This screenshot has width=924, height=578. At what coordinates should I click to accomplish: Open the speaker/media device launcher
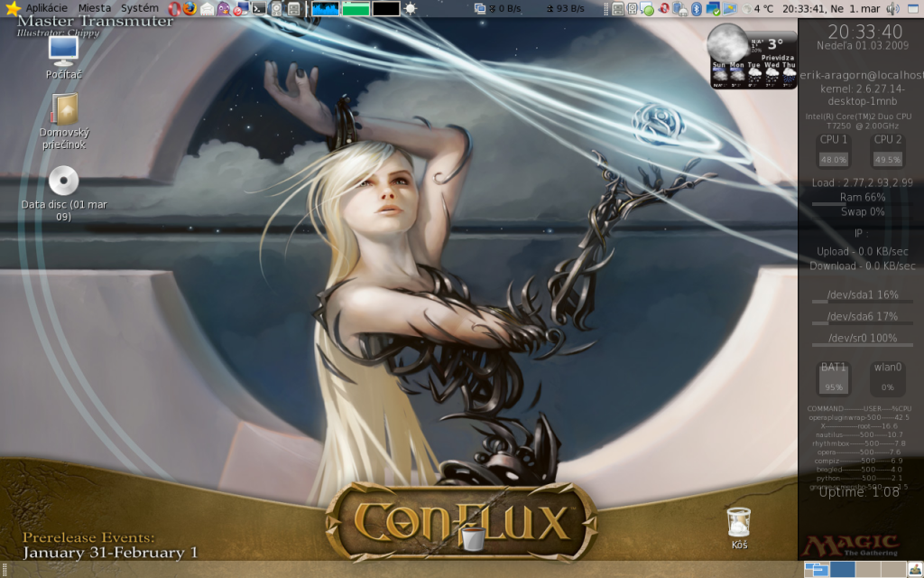tap(276, 8)
